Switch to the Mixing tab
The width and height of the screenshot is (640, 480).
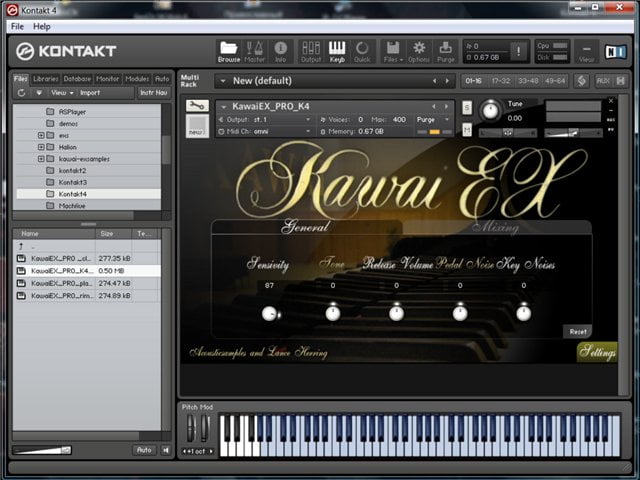(x=496, y=227)
